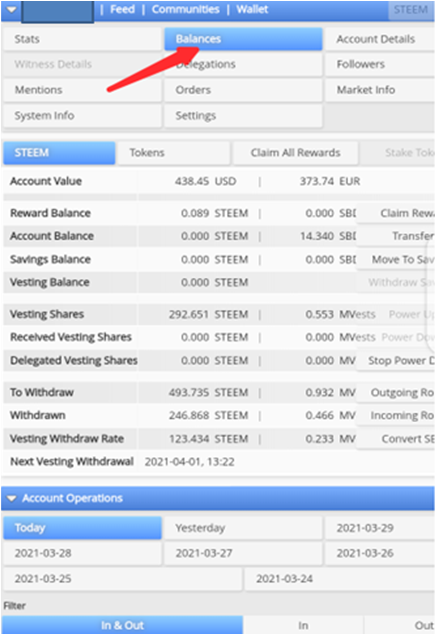The image size is (436, 635).
Task: Click the Transfer button
Action: [395, 236]
